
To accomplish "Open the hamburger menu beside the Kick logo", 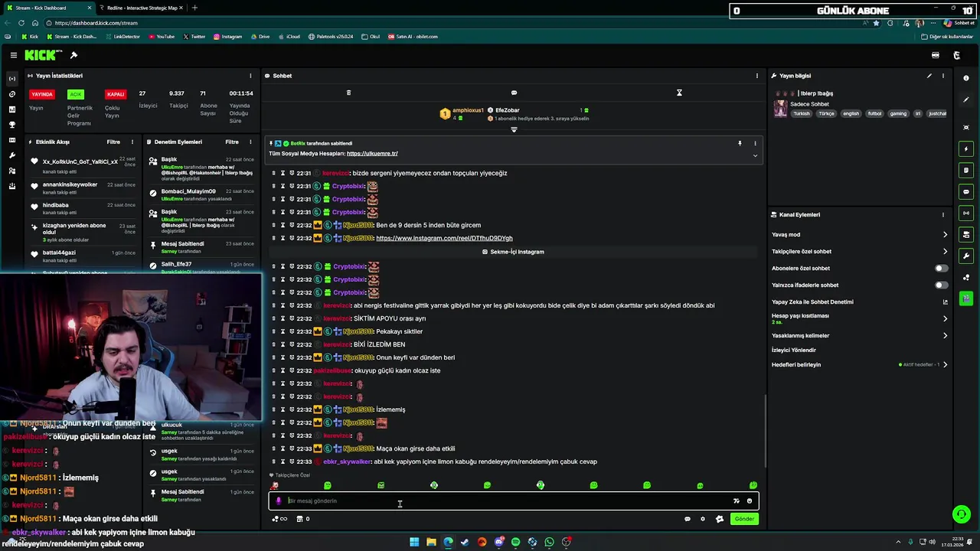I will pyautogui.click(x=14, y=55).
